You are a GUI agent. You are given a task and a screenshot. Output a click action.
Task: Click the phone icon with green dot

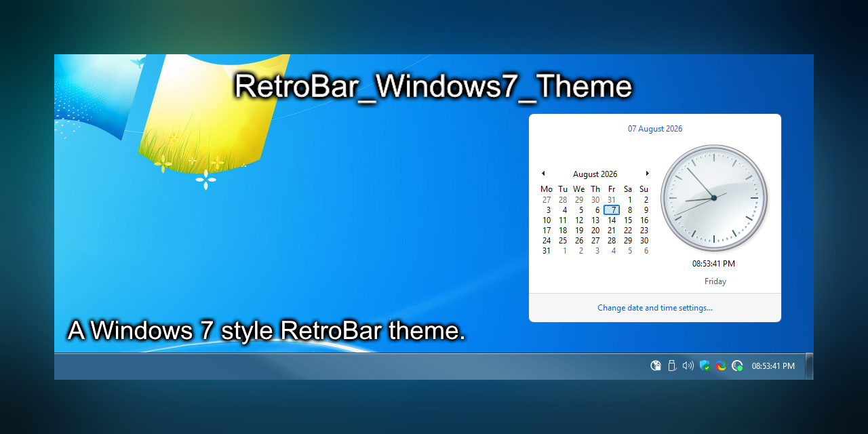(737, 366)
